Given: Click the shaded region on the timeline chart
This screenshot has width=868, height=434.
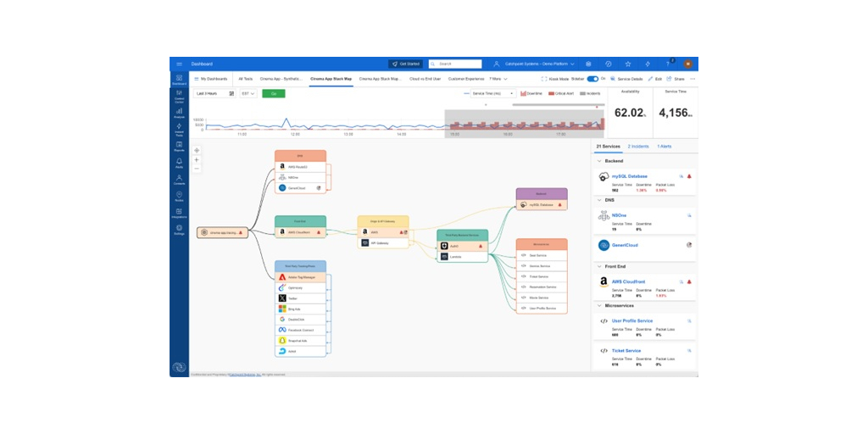Looking at the screenshot, I should (x=524, y=124).
